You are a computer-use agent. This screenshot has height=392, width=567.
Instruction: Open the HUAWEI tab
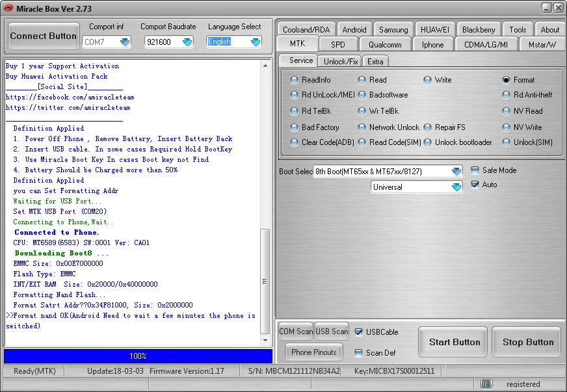click(x=434, y=30)
